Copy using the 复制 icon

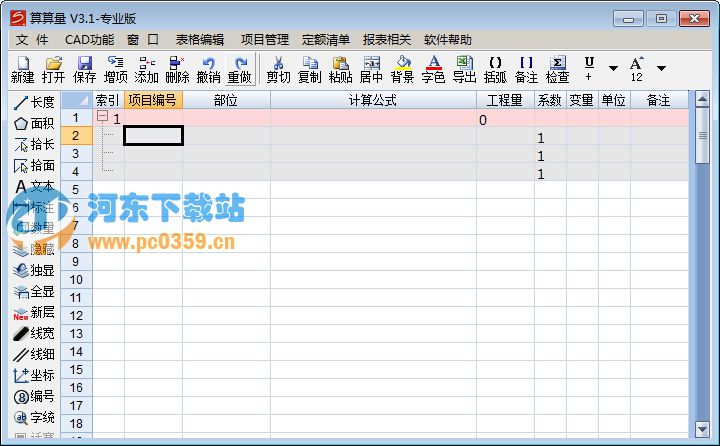(309, 69)
